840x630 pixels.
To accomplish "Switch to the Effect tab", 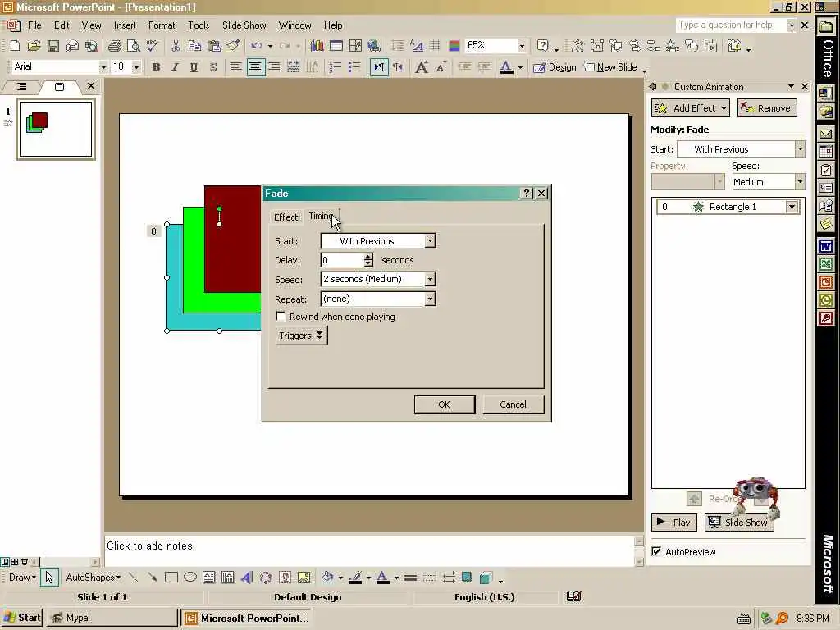I will coord(285,217).
